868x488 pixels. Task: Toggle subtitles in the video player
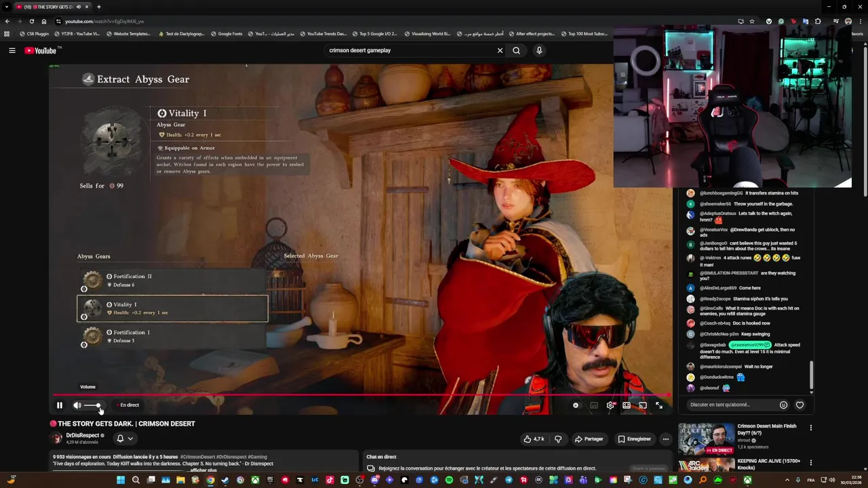[594, 405]
